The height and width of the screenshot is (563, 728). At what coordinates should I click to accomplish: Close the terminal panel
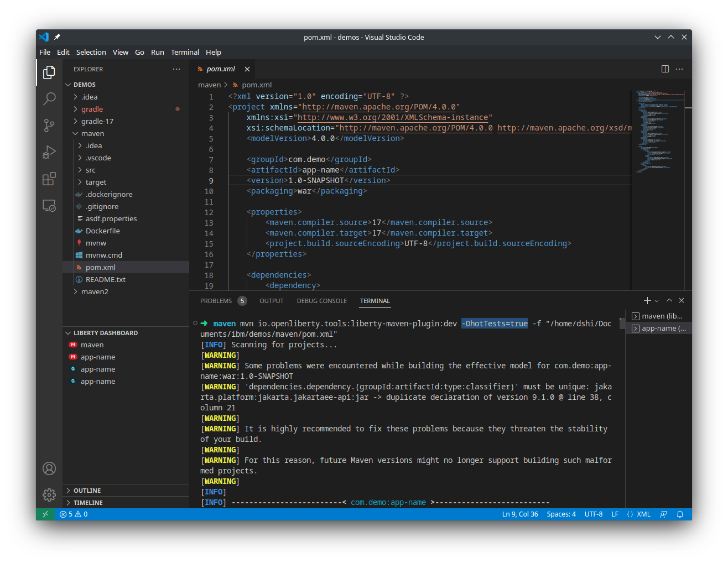click(x=682, y=300)
